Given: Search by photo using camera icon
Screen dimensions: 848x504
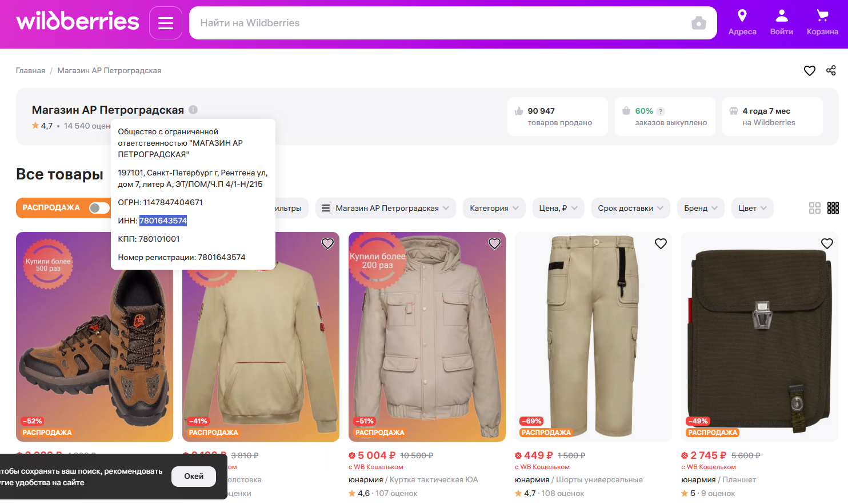Looking at the screenshot, I should coord(698,23).
